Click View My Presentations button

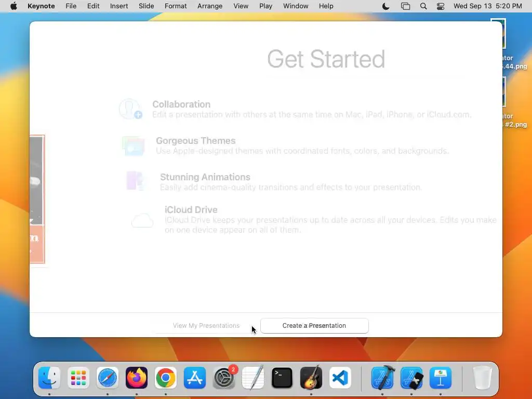pos(206,326)
